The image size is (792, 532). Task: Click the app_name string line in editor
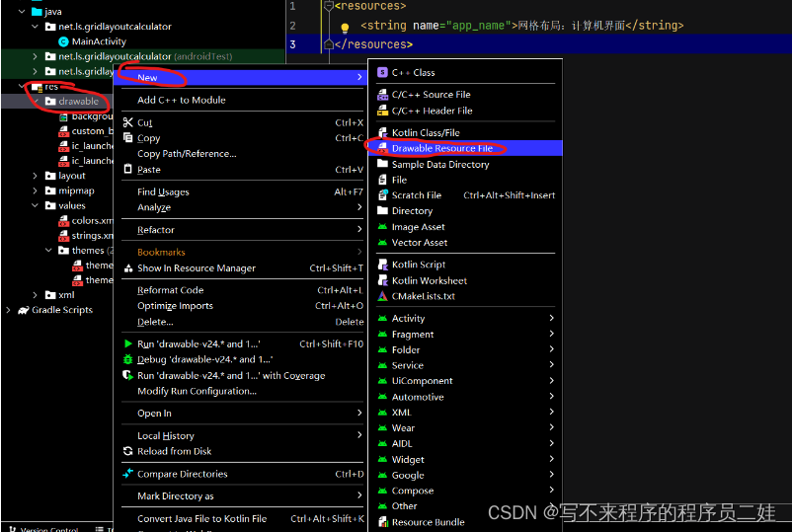pyautogui.click(x=521, y=26)
